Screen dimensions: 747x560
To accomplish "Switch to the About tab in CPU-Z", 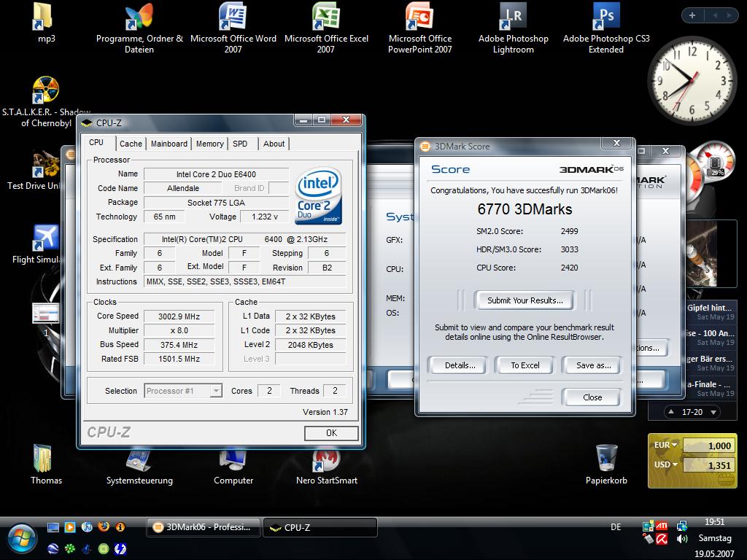I will coord(274,144).
